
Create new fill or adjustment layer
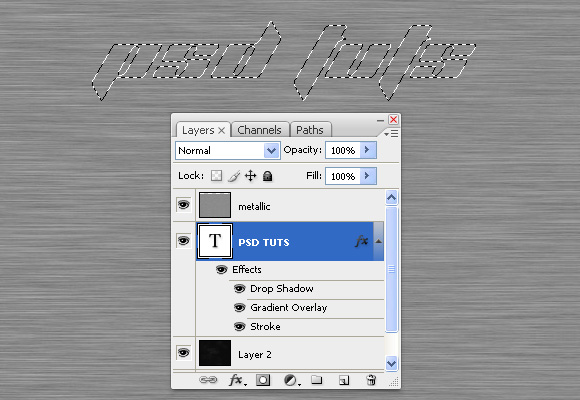tap(291, 380)
